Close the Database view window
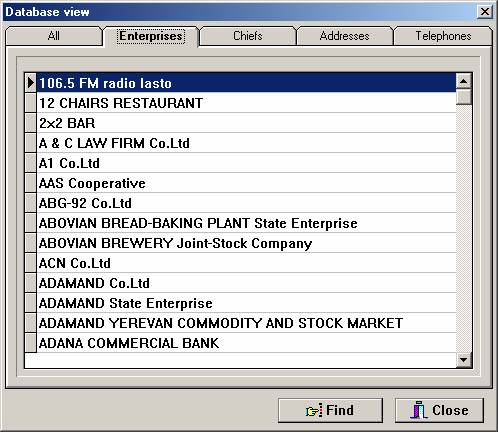The width and height of the screenshot is (498, 432). (485, 12)
